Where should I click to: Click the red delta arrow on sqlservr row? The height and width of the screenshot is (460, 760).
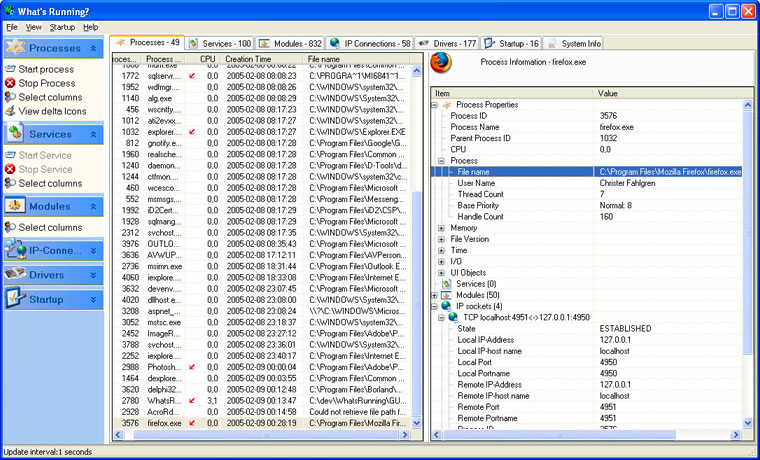coord(192,76)
